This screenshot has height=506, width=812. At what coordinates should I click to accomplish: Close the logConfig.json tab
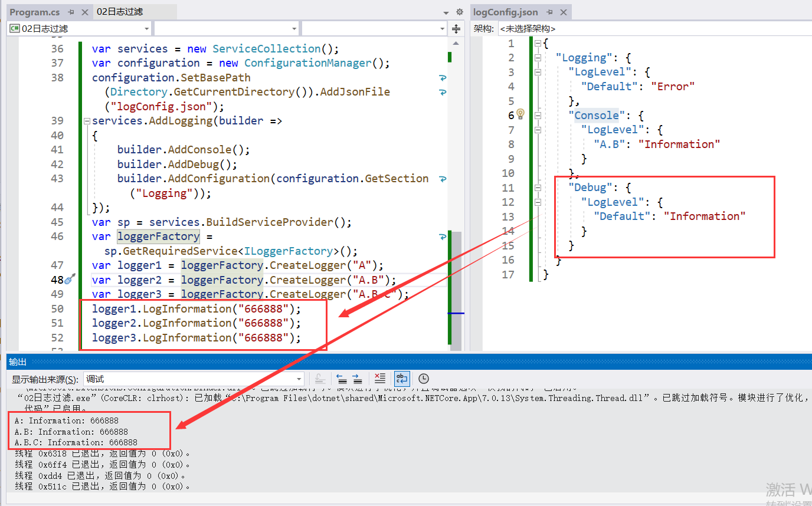coord(564,12)
